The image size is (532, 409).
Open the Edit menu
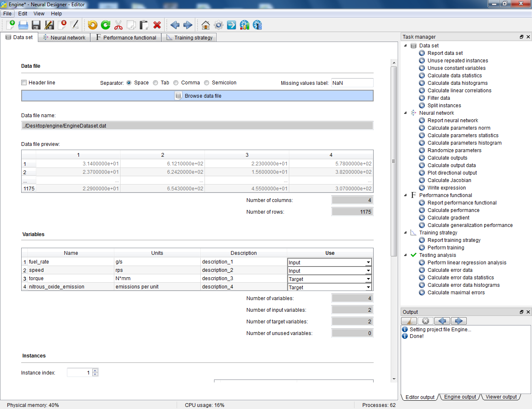[23, 14]
